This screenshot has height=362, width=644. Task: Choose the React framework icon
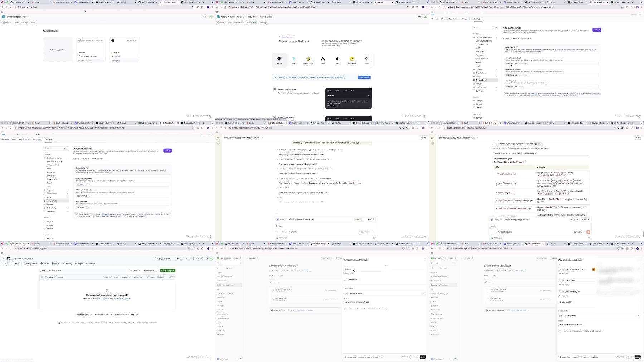[293, 59]
